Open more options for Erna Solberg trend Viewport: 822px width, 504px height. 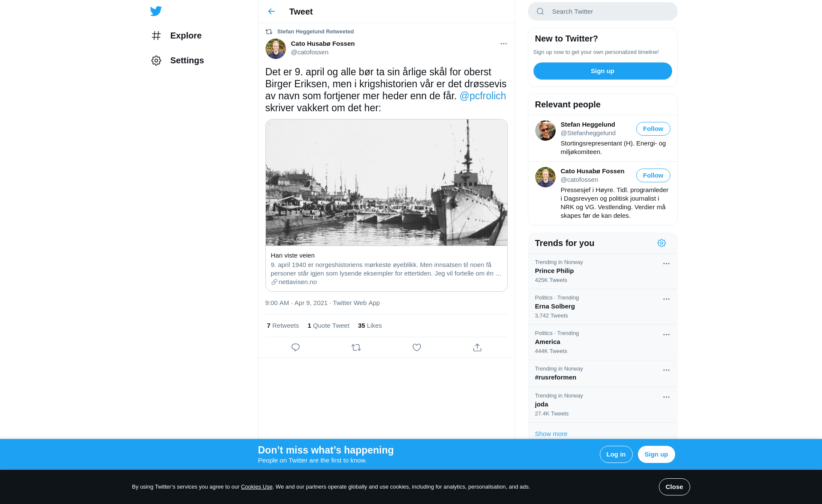point(666,299)
